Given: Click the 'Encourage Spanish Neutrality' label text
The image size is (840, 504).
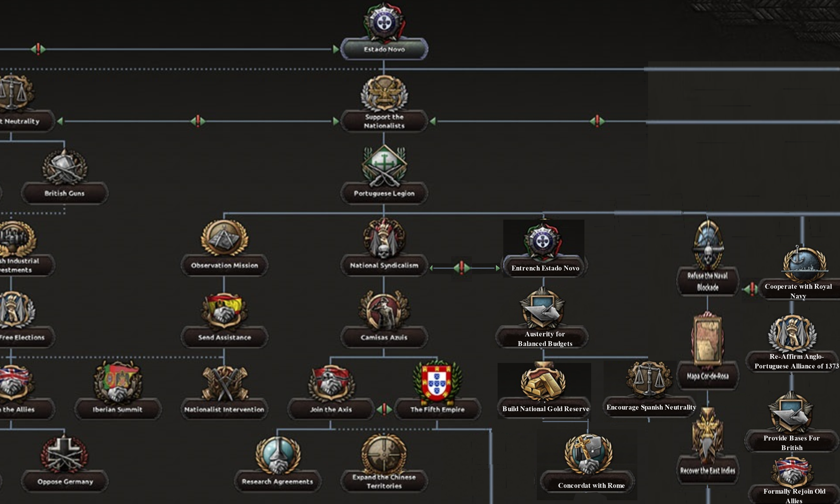Looking at the screenshot, I should pyautogui.click(x=651, y=407).
